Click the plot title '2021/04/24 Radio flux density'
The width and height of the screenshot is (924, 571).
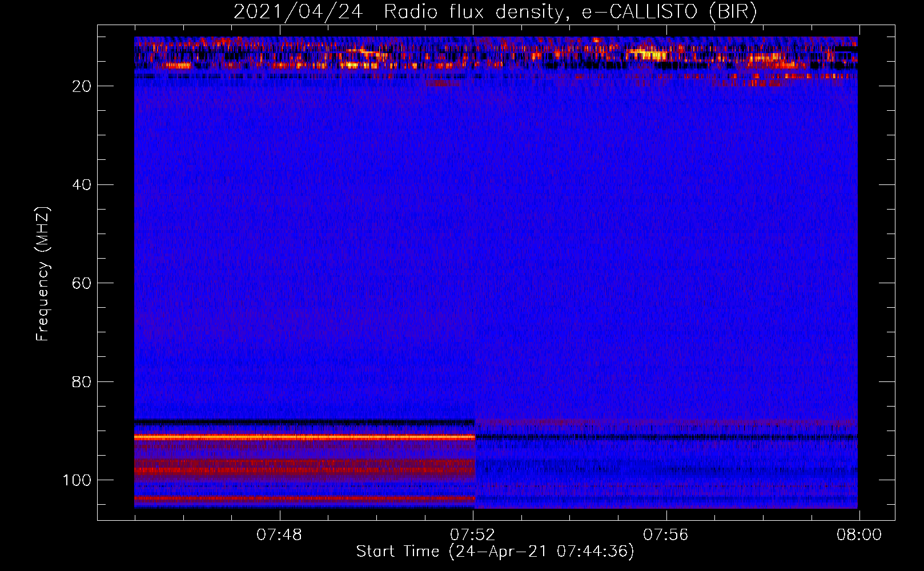point(495,11)
